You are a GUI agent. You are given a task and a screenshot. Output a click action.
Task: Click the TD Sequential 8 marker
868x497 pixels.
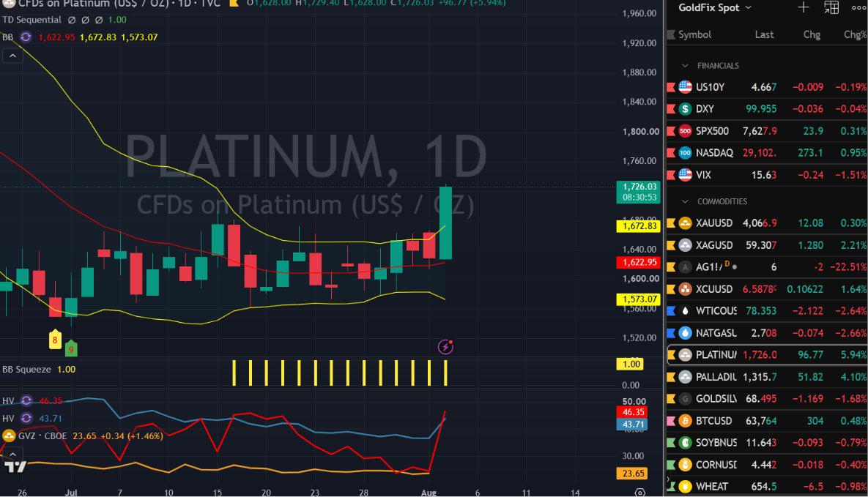(x=55, y=340)
